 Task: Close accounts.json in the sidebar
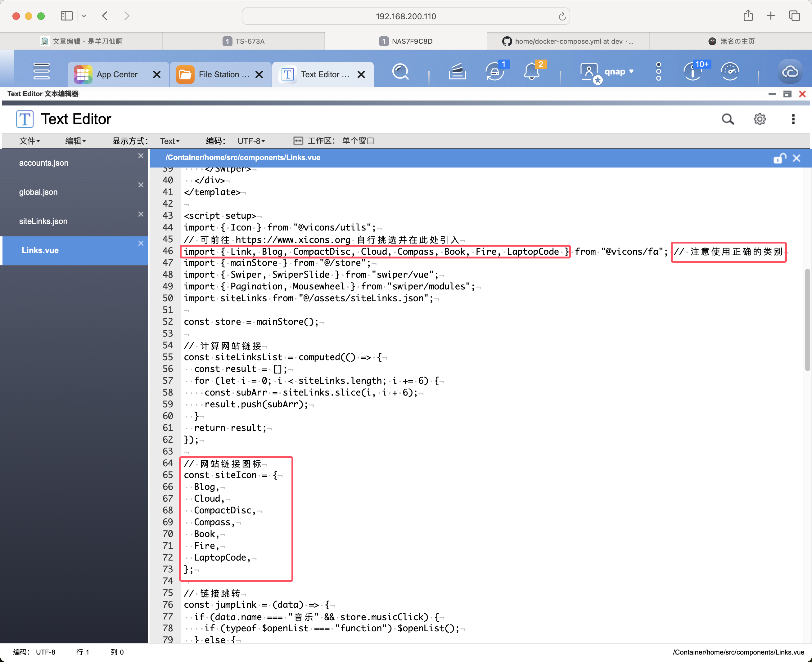(x=141, y=156)
